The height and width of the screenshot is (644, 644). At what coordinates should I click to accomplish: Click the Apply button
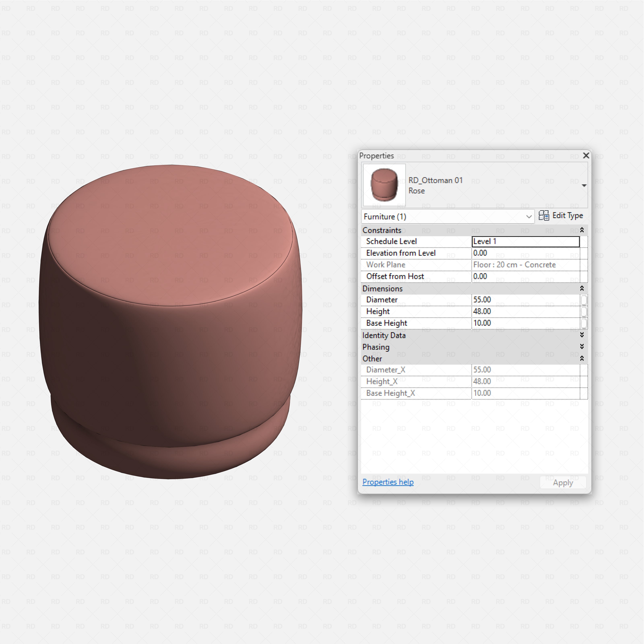click(563, 482)
